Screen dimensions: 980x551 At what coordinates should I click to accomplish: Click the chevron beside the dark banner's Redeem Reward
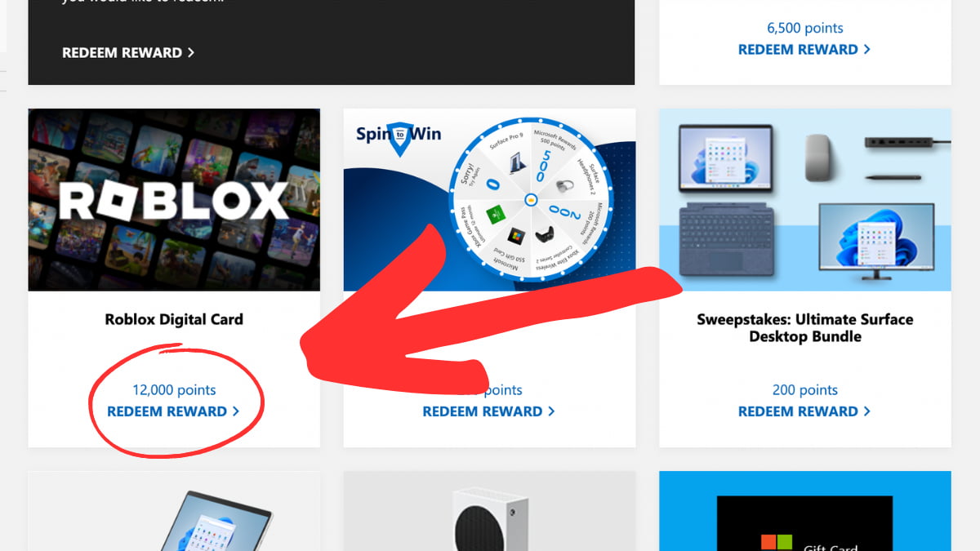coord(191,52)
